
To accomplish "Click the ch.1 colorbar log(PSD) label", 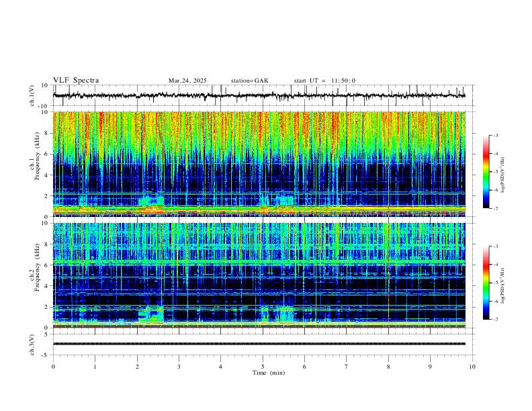I will [502, 175].
